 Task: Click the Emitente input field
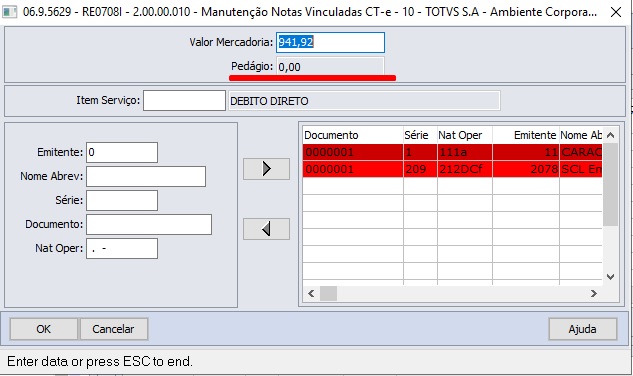122,152
